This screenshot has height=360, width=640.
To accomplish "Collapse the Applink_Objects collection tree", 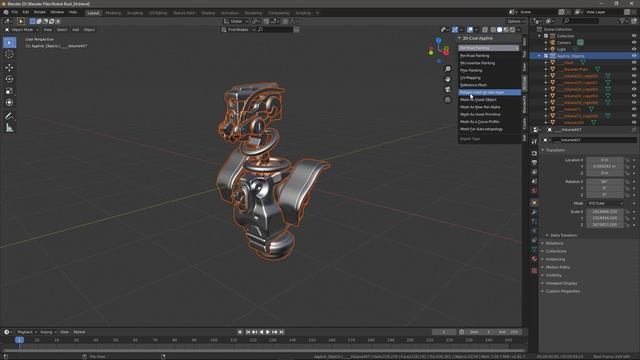I will pyautogui.click(x=540, y=56).
